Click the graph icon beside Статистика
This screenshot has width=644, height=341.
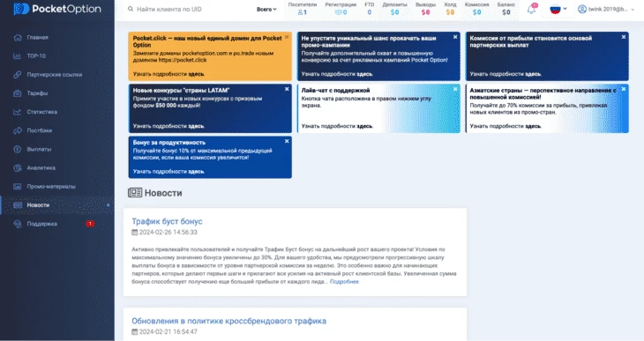(18, 112)
